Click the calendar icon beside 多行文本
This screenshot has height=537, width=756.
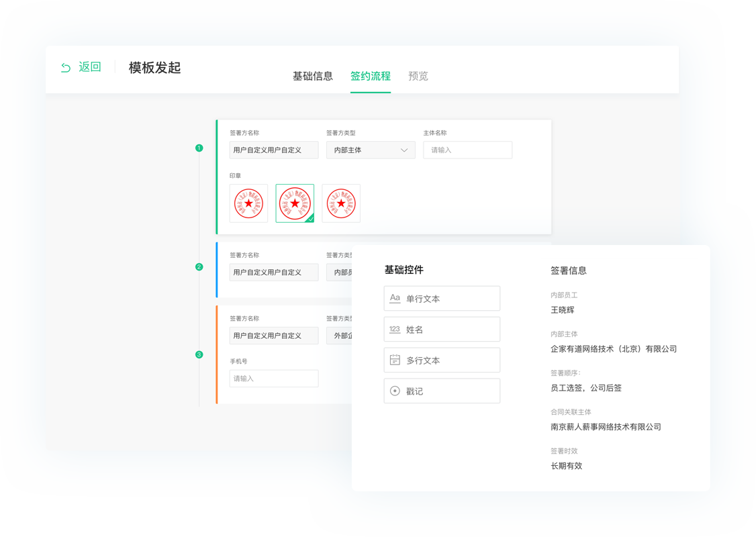pos(395,360)
